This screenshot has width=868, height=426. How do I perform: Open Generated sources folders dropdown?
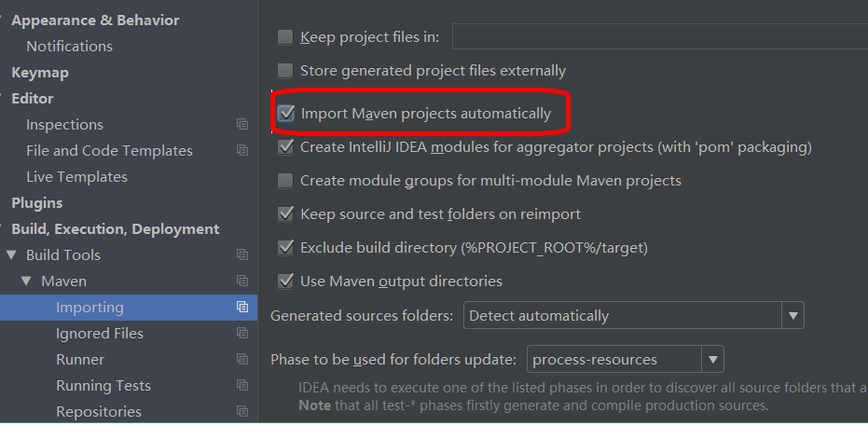point(633,316)
